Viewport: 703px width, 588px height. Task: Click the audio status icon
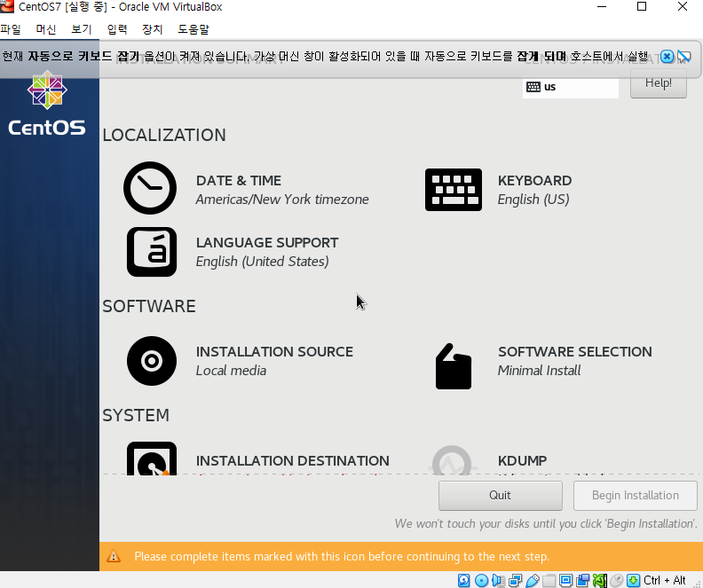[x=498, y=580]
